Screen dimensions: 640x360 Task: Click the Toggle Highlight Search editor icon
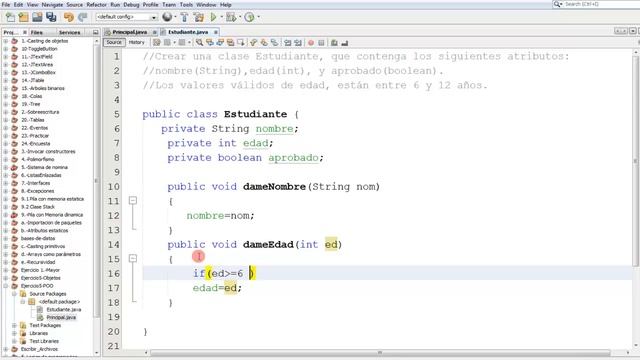(x=231, y=42)
